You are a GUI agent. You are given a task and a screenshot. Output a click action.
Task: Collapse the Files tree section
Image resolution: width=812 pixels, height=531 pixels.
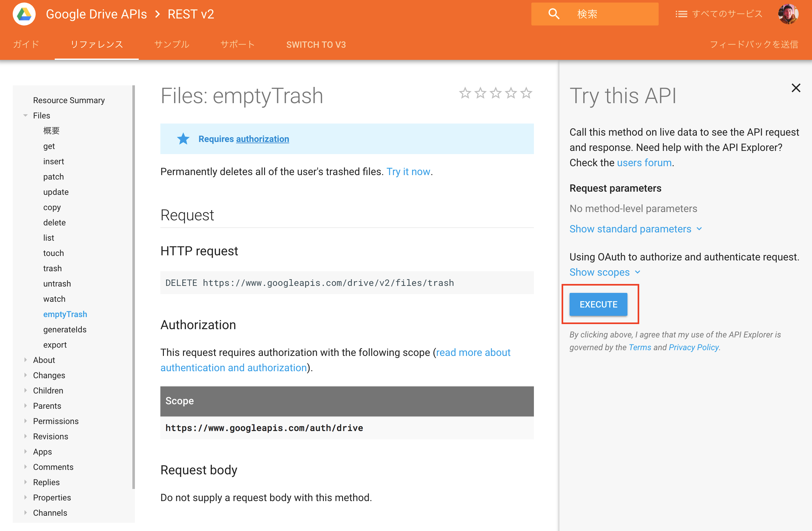tap(25, 116)
